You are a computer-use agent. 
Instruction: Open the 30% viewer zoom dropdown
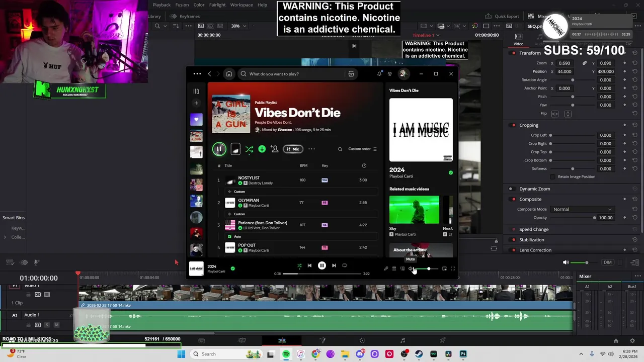point(238,26)
